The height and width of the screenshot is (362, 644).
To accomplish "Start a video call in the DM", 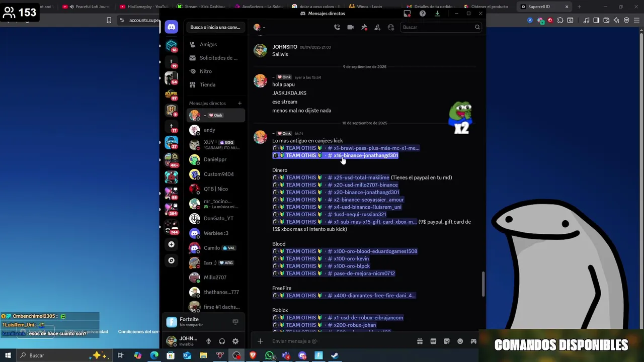I will point(350,27).
